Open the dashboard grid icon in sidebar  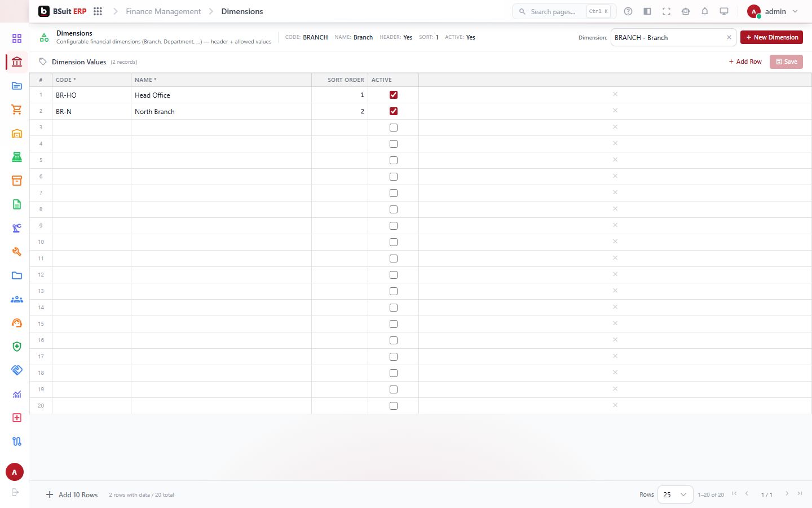(17, 38)
